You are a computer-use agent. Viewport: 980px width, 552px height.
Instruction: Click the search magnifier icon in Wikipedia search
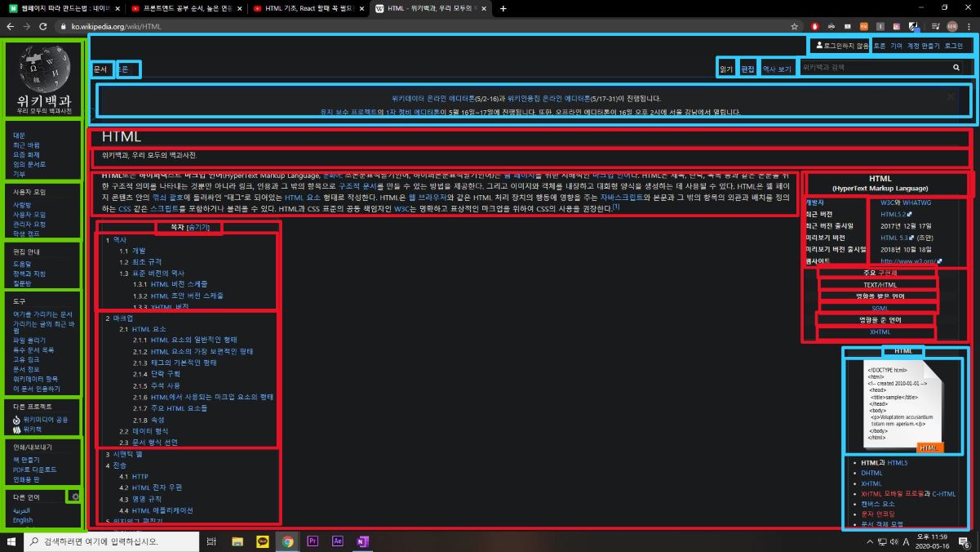(956, 68)
